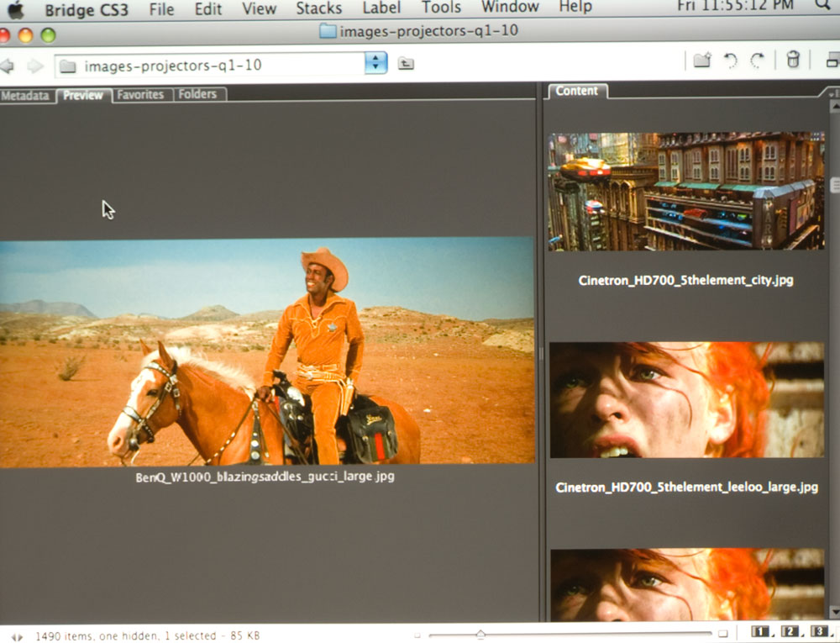Click the window title images-projectors-q1-10
The width and height of the screenshot is (840, 643).
428,30
